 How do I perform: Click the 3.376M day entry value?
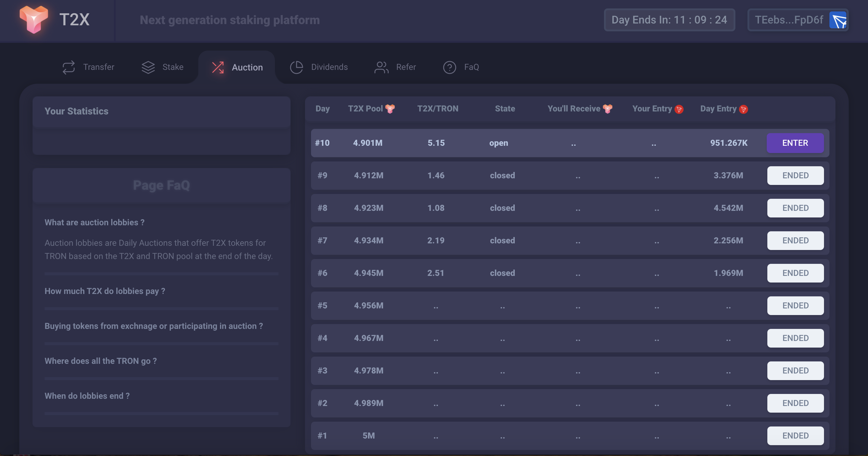point(728,176)
